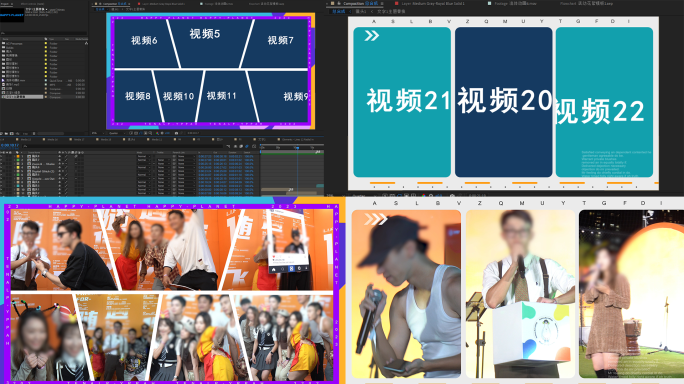Click the trash icon at the Project panel bottom
Viewport: 684px width, 384px height.
point(34,134)
